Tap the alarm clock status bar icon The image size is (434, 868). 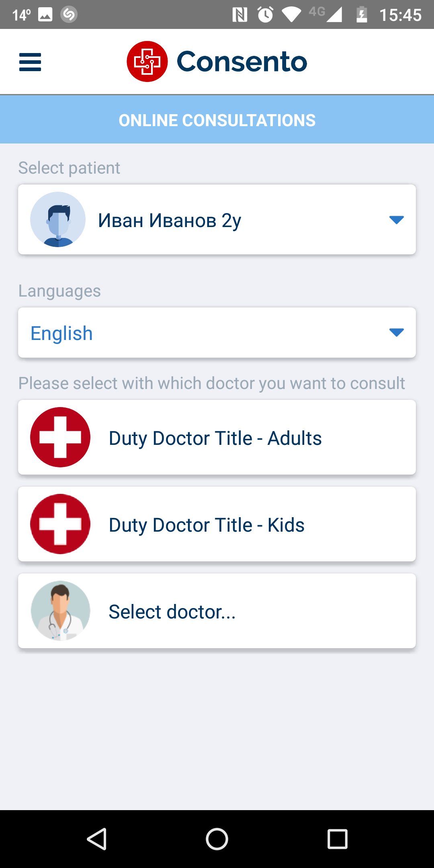click(x=265, y=15)
